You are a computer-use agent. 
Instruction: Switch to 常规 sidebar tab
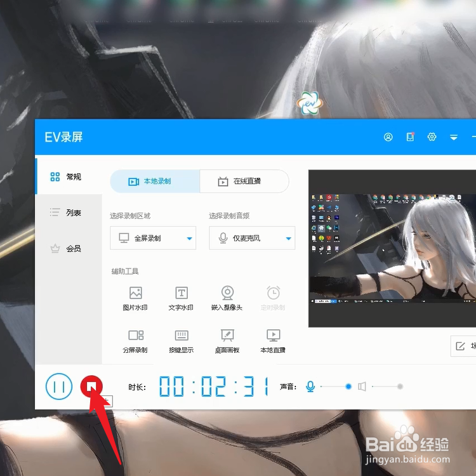69,176
